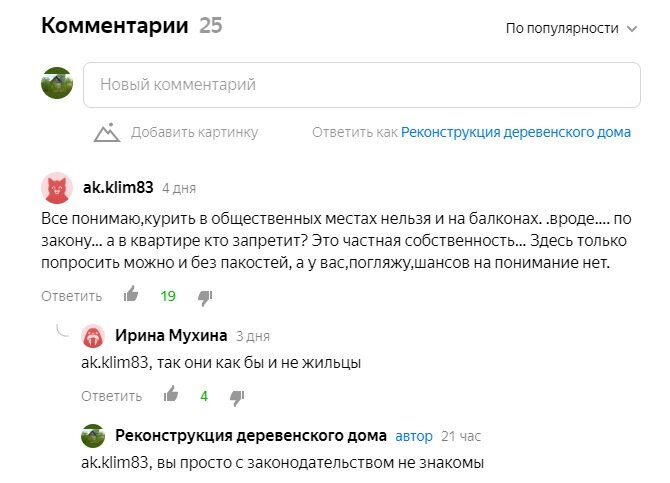The height and width of the screenshot is (483, 670).
Task: Click the 19 likes counter
Action: pos(168,296)
